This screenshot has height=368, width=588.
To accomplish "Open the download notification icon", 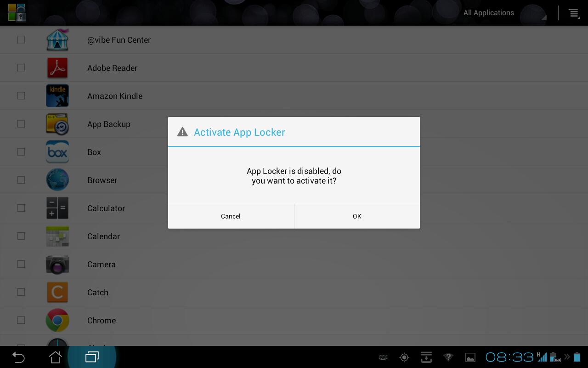I will click(426, 357).
